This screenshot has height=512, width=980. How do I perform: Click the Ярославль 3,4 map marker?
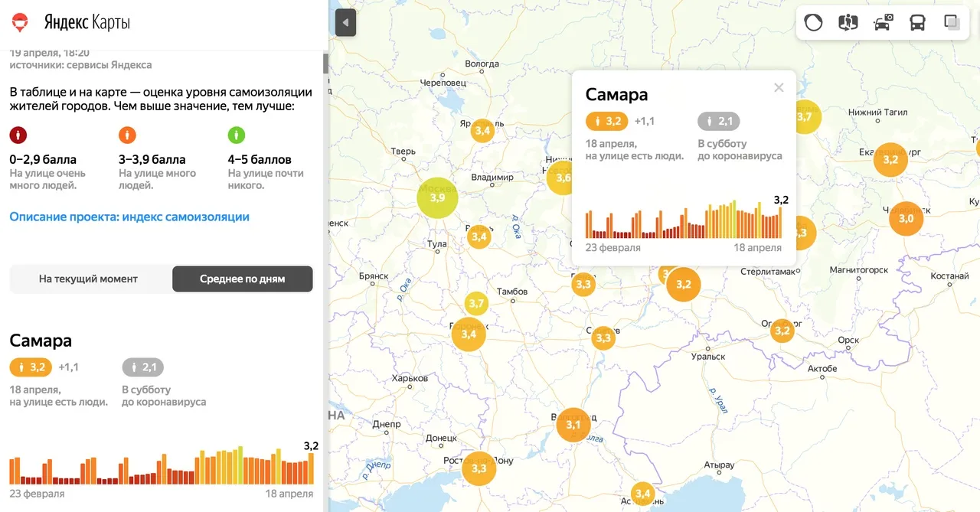[x=482, y=131]
